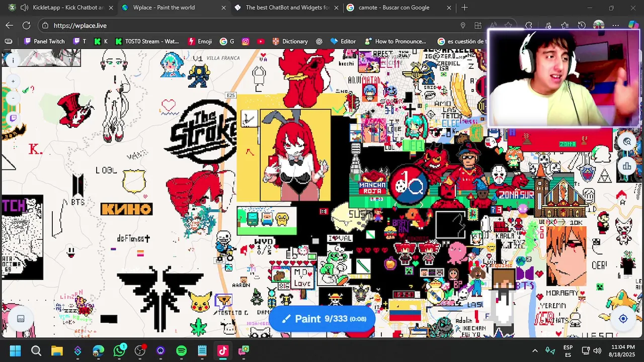Viewport: 644px width, 362px height.
Task: Close the camote Google tab
Action: coord(449,8)
